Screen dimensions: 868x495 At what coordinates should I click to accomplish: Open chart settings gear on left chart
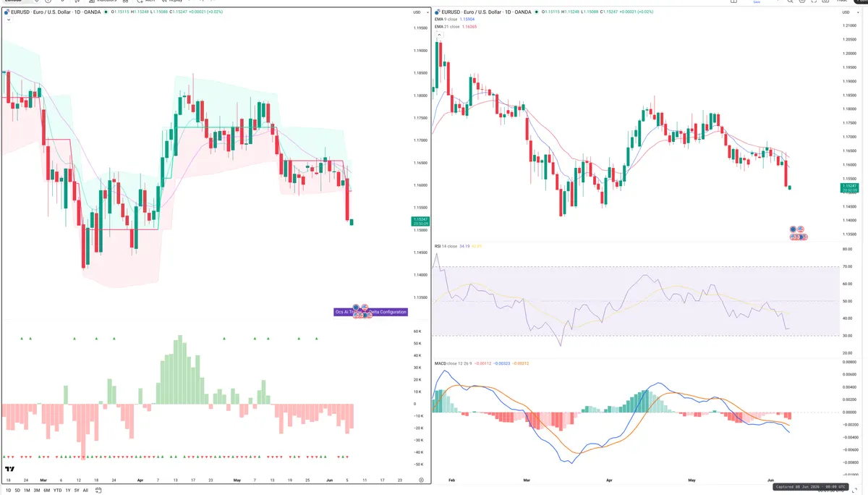tap(422, 480)
